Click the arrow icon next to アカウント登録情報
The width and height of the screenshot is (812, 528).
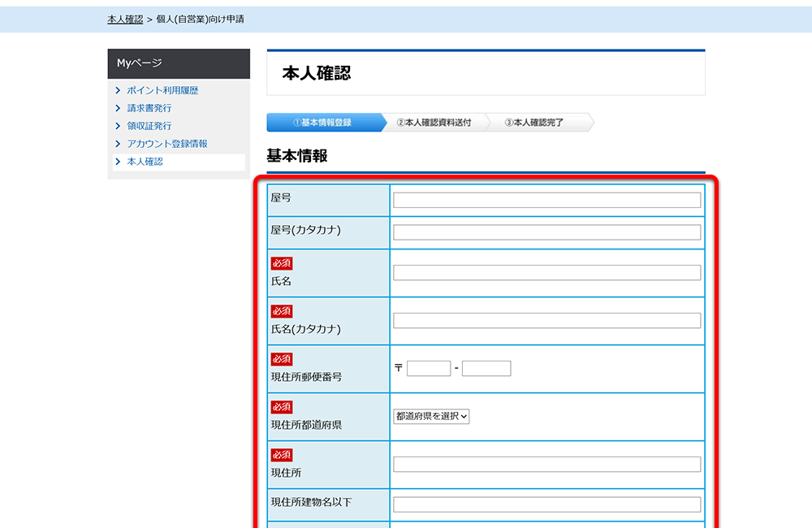(x=119, y=144)
